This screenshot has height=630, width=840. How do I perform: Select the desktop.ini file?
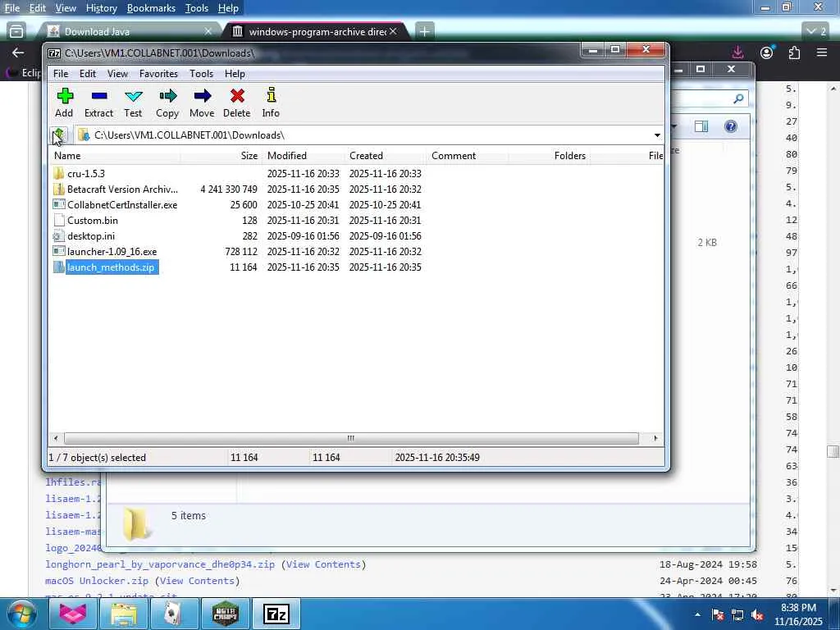[x=91, y=235]
